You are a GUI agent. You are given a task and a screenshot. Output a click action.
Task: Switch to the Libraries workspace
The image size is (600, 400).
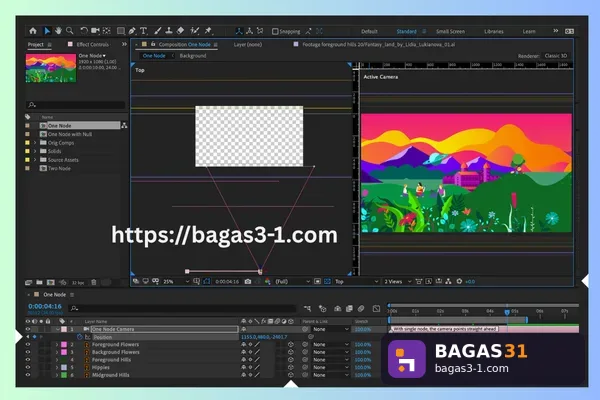click(x=494, y=31)
